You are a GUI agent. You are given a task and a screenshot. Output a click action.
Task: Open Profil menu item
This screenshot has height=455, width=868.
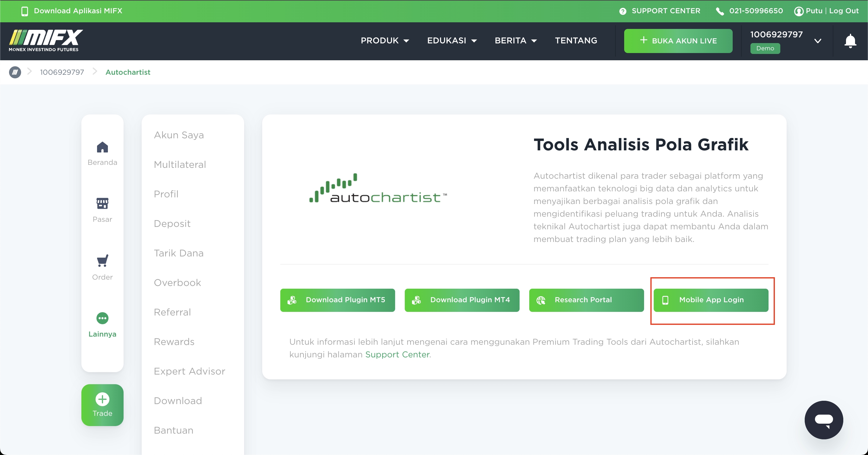pos(166,194)
